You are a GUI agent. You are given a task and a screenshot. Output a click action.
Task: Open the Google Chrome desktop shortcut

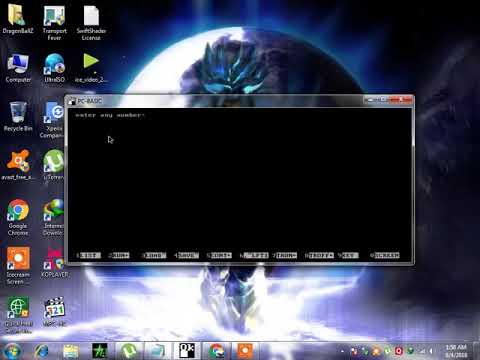pyautogui.click(x=18, y=217)
